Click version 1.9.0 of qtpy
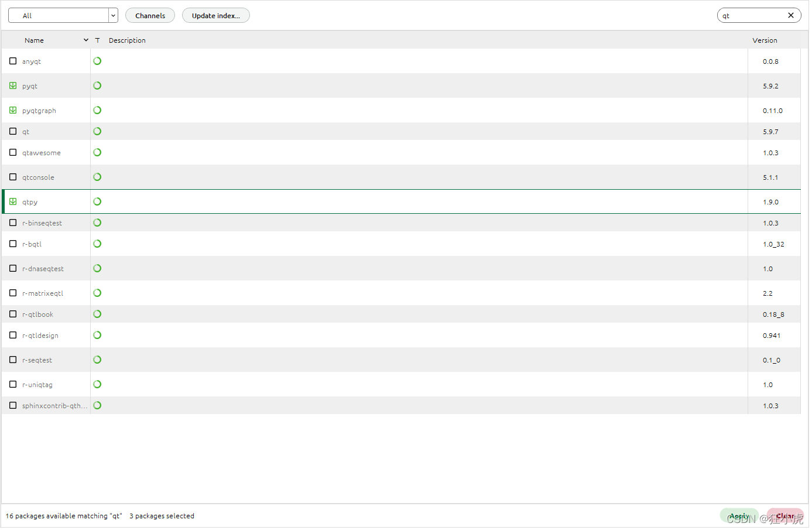This screenshot has height=530, width=812. pyautogui.click(x=770, y=202)
